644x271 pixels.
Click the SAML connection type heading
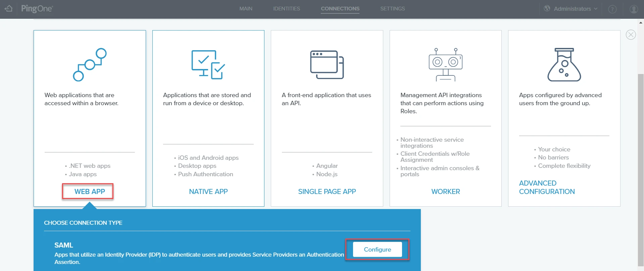(x=64, y=245)
